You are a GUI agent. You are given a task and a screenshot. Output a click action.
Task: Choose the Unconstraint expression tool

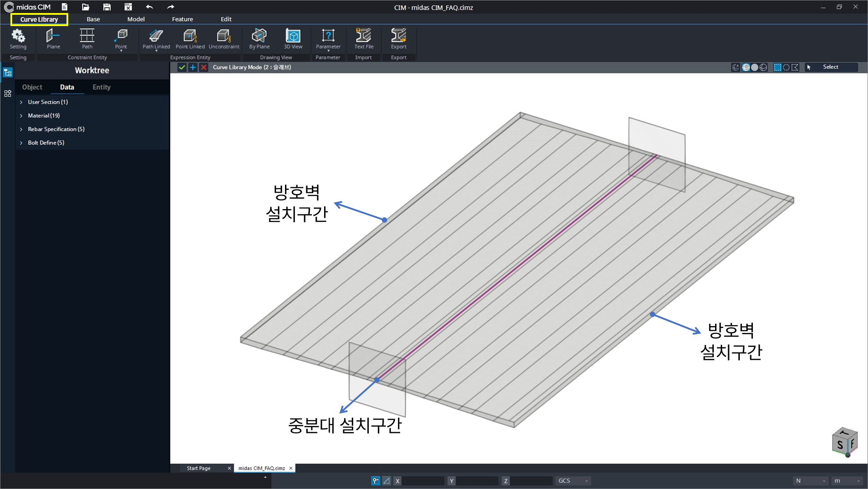(x=224, y=39)
